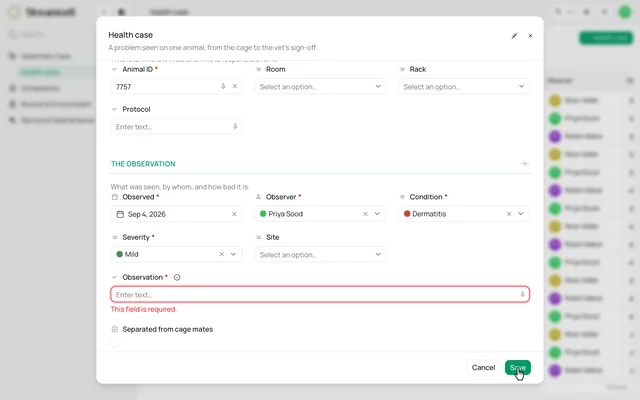Click microphone icon in Protocol field

click(x=235, y=127)
